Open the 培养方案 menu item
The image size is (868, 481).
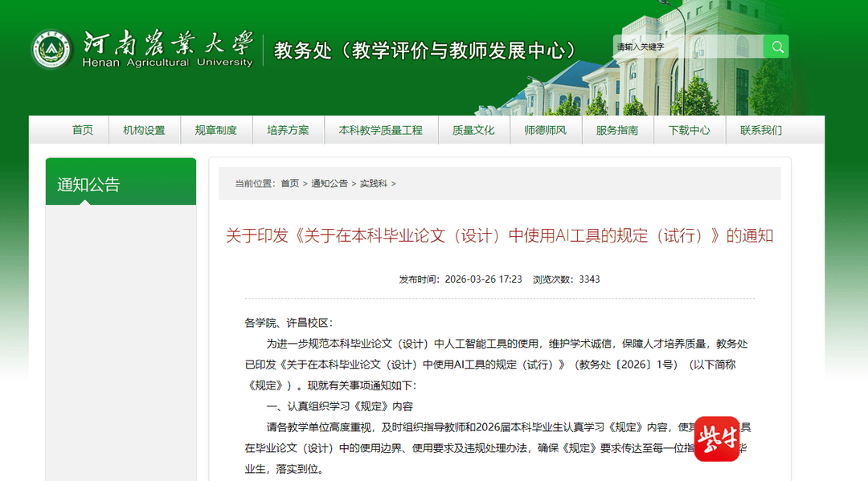click(x=288, y=129)
